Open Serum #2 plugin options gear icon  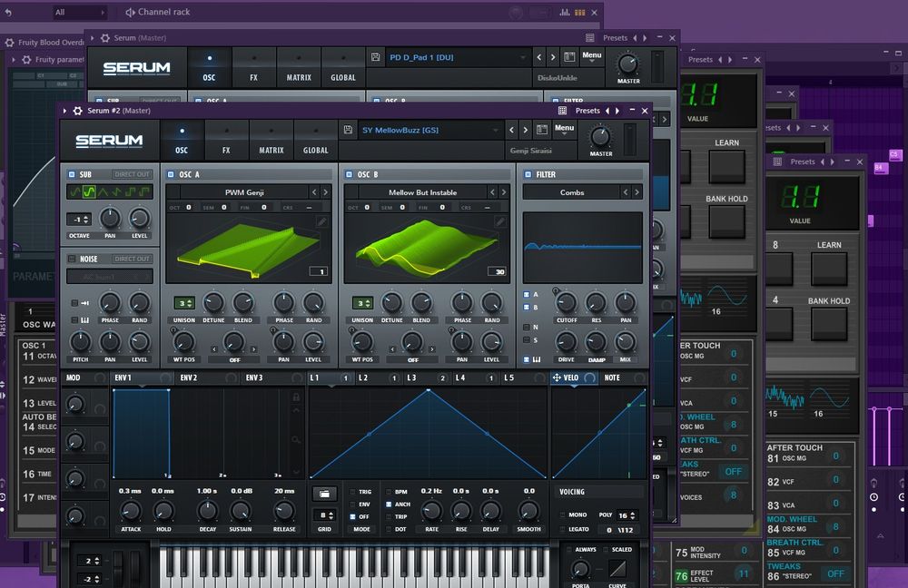[x=77, y=111]
